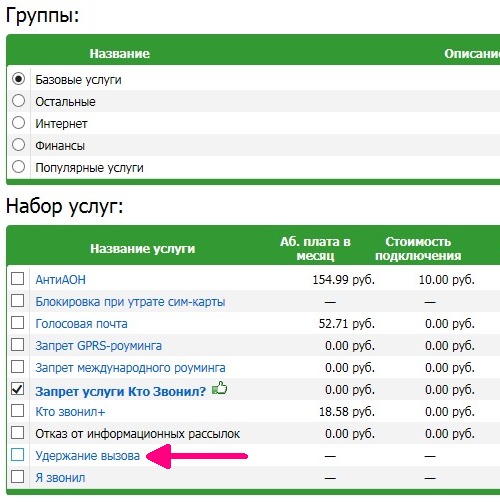
Task: Select the Интернет group radio button
Action: (x=18, y=123)
